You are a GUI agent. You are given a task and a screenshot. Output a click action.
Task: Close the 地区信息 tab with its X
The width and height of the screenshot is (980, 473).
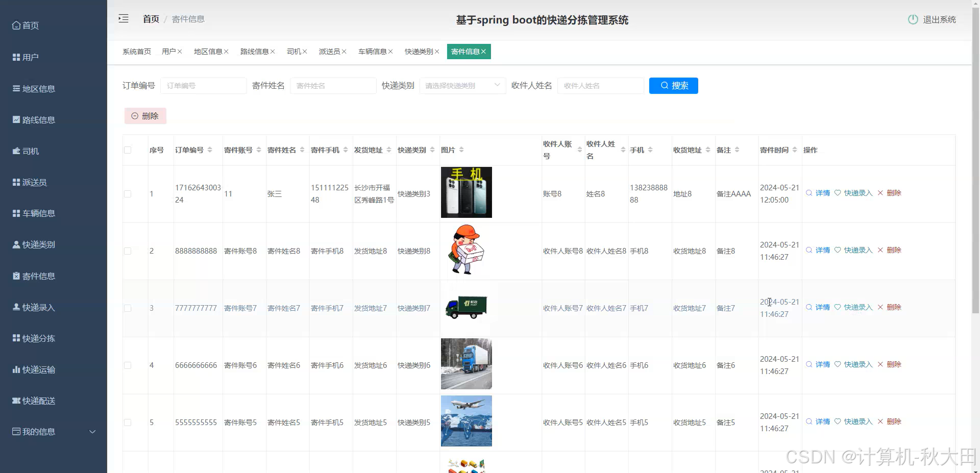[226, 52]
